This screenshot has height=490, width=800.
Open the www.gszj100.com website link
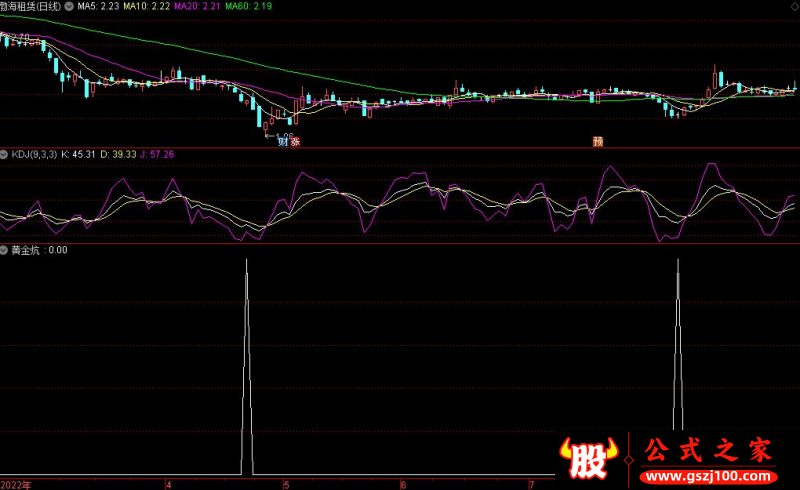pyautogui.click(x=709, y=477)
